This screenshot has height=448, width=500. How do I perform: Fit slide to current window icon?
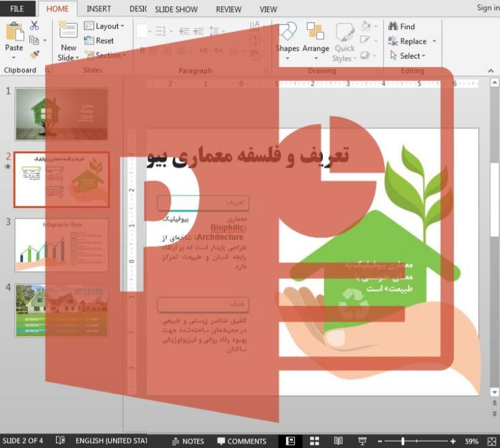coord(491,442)
